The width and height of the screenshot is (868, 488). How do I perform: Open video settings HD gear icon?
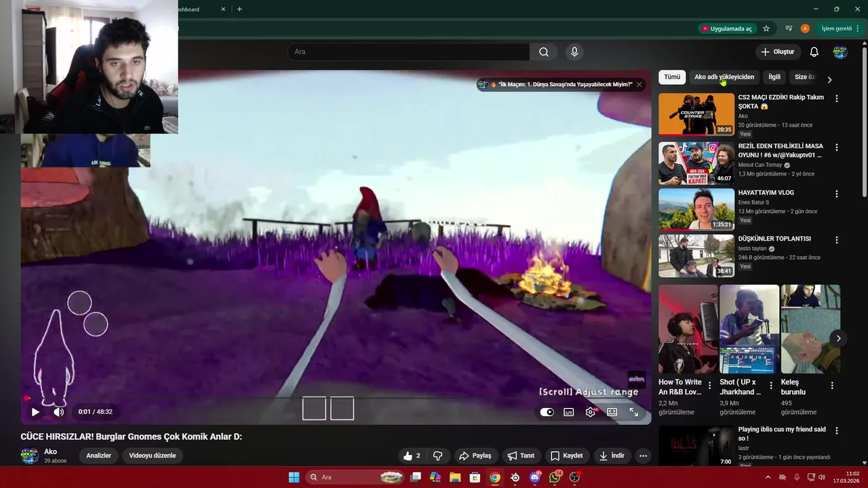coord(591,411)
